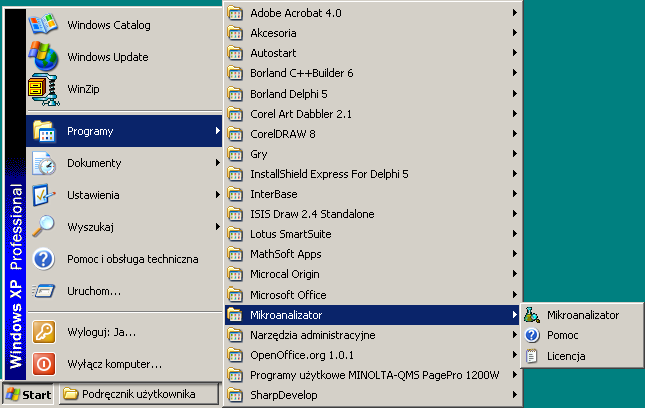Click the SharpDevelop folder icon
The width and height of the screenshot is (645, 408).
coord(235,395)
